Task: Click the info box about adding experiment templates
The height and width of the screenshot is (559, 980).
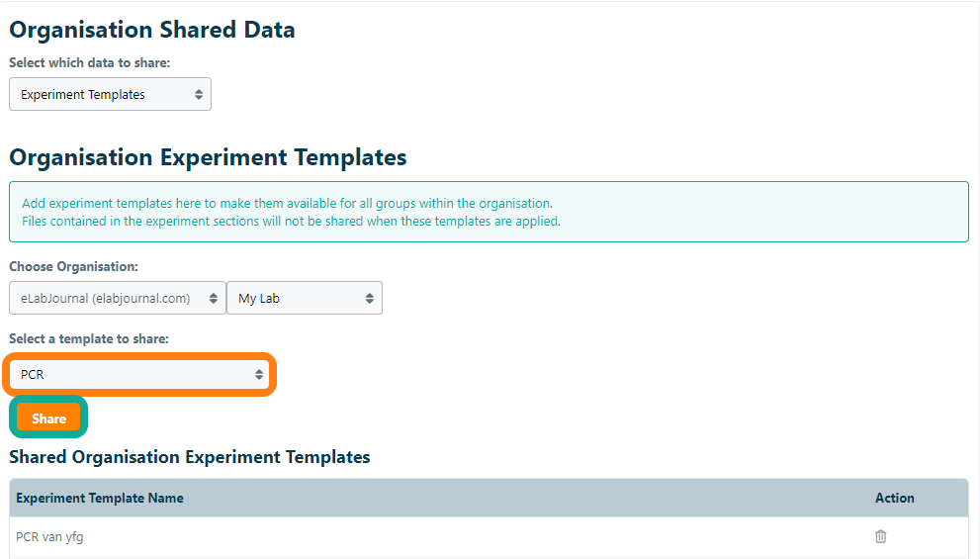Action: (x=489, y=212)
